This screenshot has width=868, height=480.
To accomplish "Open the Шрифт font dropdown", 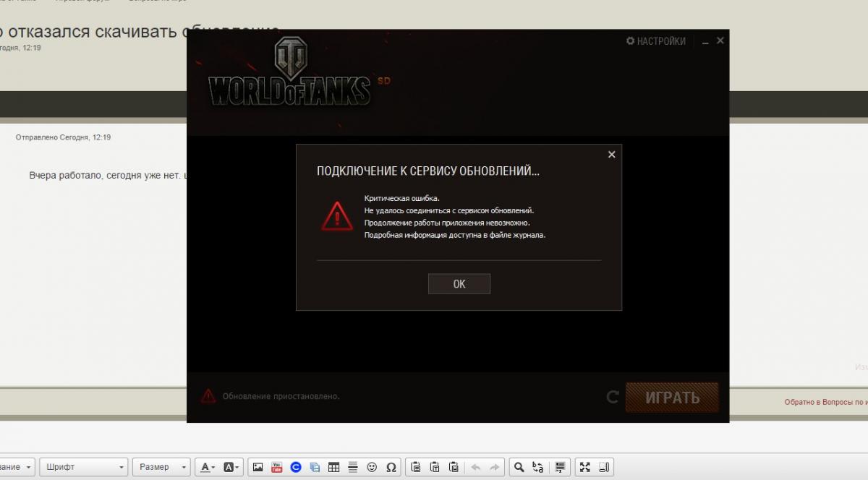I will coord(83,467).
